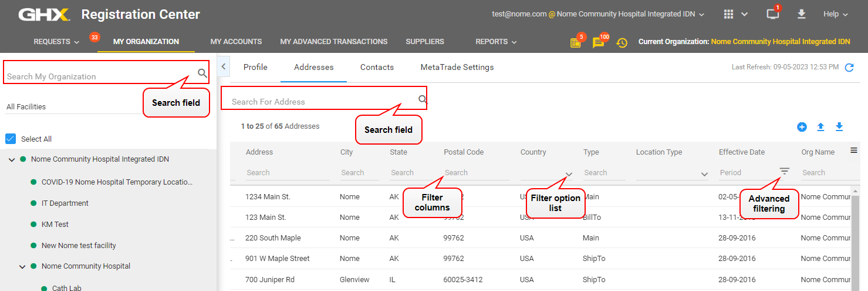The height and width of the screenshot is (291, 868).
Task: Open the Help menu
Action: coord(836,14)
